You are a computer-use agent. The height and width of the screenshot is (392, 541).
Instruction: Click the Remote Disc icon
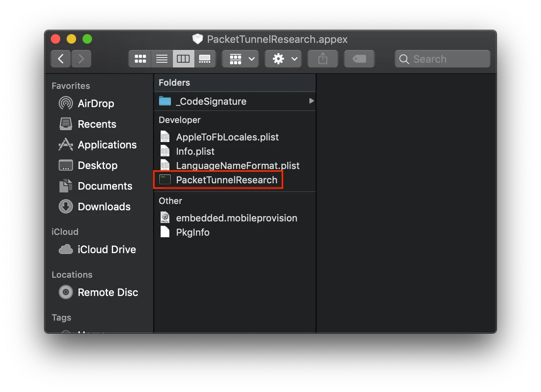point(66,292)
